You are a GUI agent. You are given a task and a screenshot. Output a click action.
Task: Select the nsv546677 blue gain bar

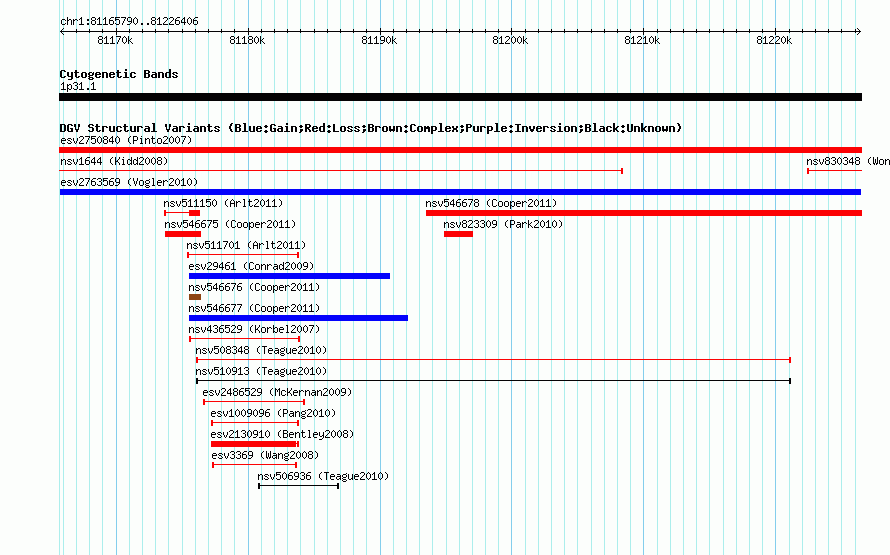pyautogui.click(x=299, y=318)
